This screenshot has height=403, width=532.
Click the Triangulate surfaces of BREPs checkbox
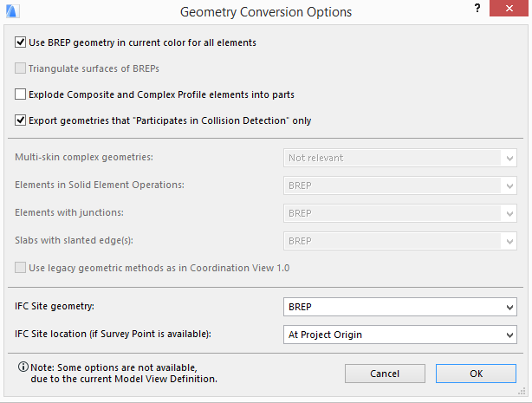tap(21, 68)
